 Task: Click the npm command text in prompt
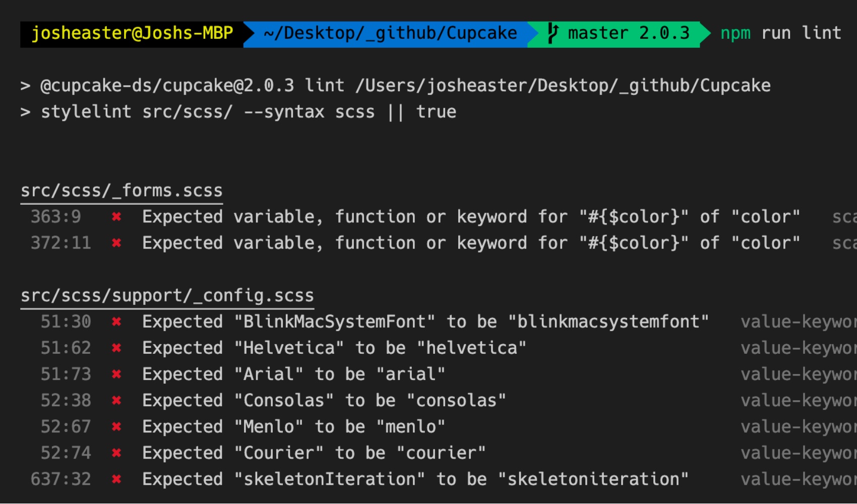click(x=735, y=33)
